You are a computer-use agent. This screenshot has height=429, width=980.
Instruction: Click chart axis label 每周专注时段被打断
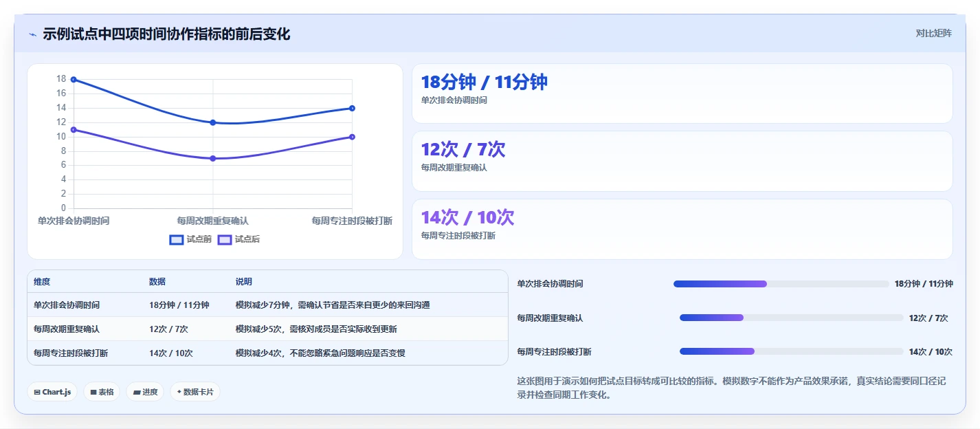[x=352, y=221]
